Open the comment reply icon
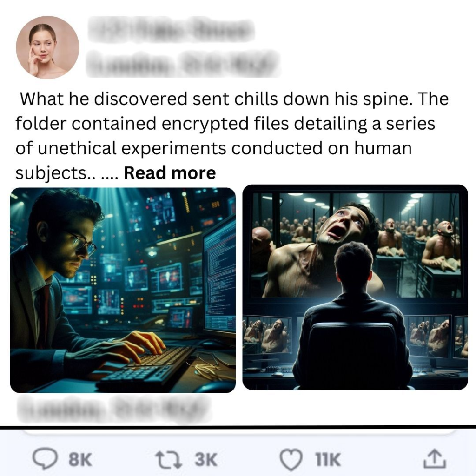This screenshot has width=476, height=476. [45, 459]
